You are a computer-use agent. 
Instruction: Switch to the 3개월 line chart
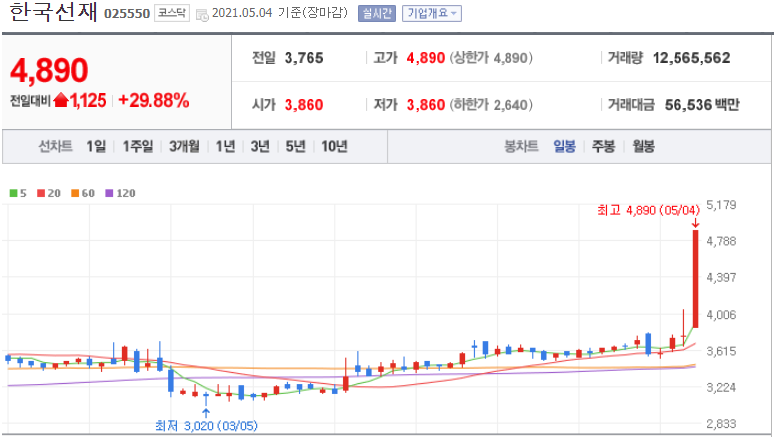pos(184,146)
